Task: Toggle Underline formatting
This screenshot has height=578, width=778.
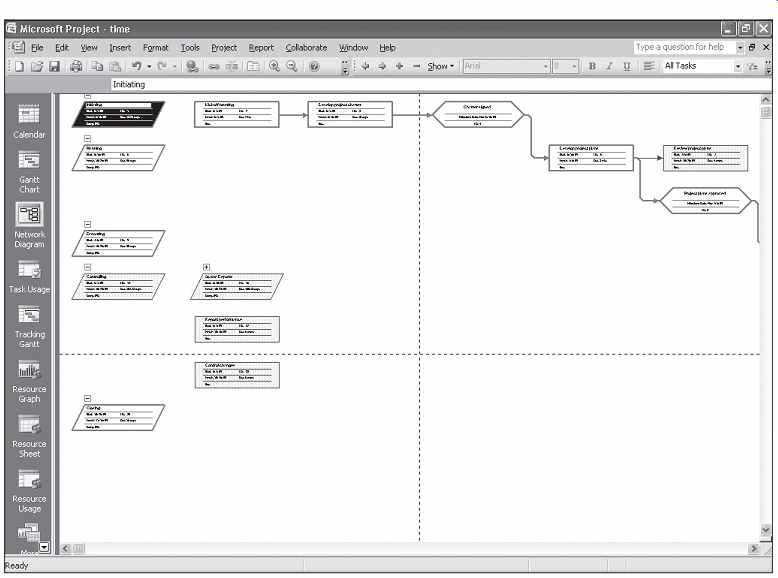Action: [x=627, y=66]
